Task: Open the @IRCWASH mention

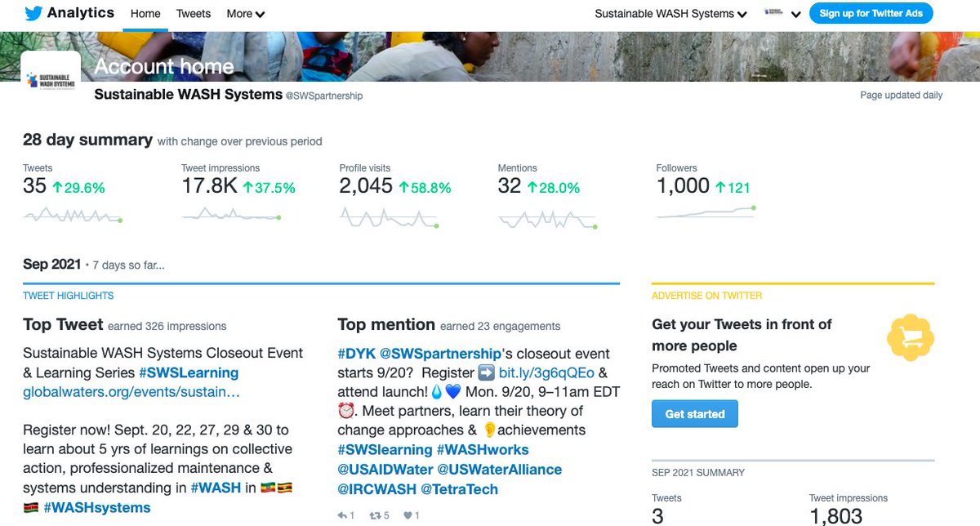Action: [x=376, y=489]
